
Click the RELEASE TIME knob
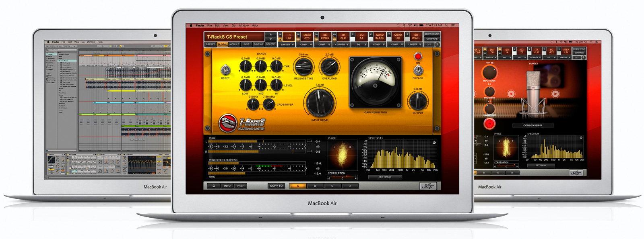coord(303,67)
